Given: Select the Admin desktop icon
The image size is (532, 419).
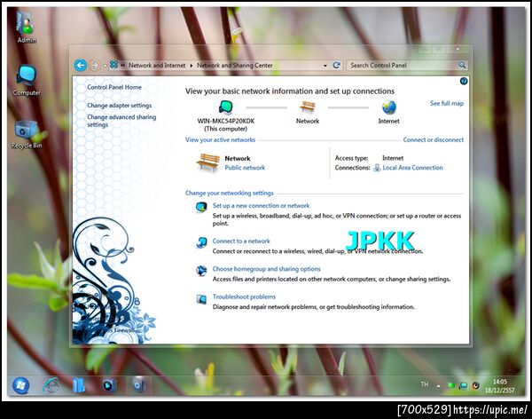Looking at the screenshot, I should coord(26,28).
